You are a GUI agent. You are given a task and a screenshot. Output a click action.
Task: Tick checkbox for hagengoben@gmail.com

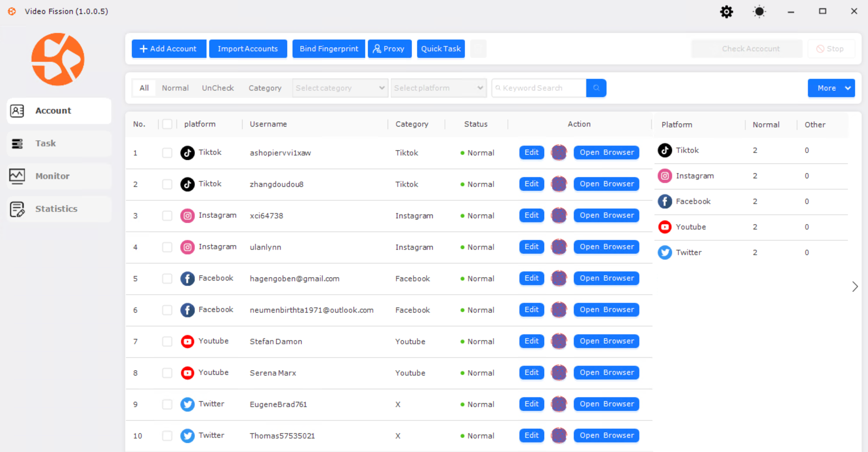coord(167,279)
